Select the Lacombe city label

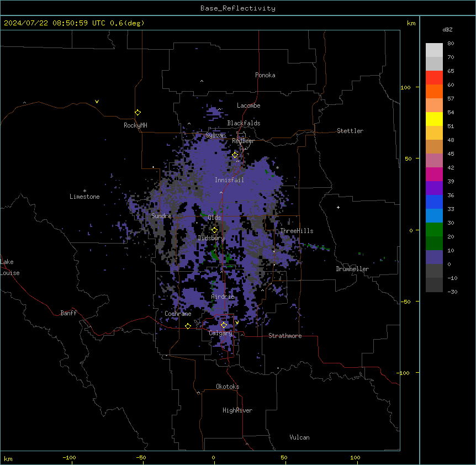tap(248, 105)
